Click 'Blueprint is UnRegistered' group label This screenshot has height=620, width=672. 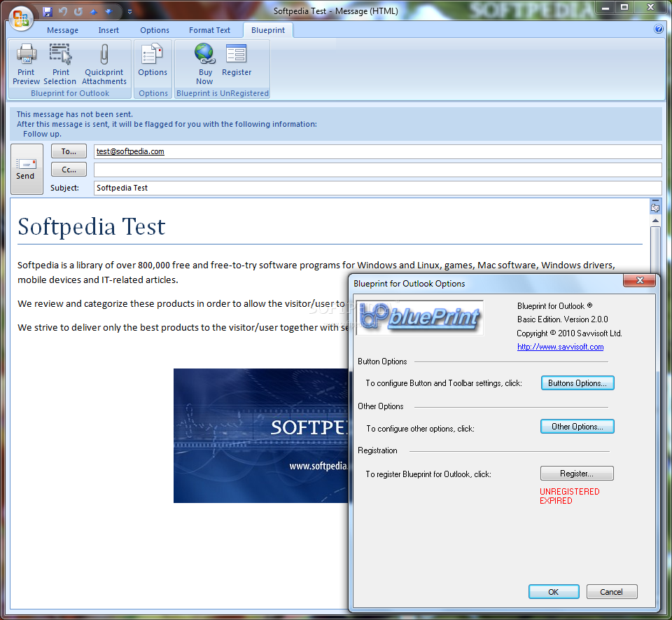pos(223,93)
